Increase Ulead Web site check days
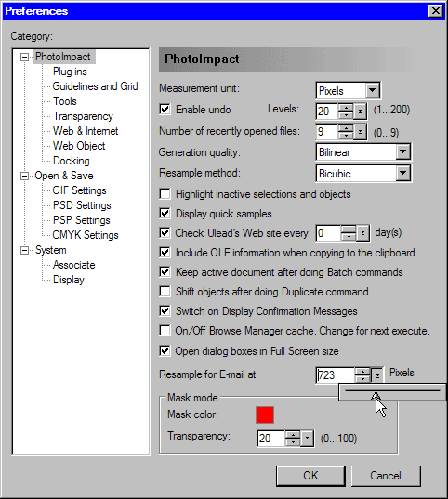 pos(349,230)
